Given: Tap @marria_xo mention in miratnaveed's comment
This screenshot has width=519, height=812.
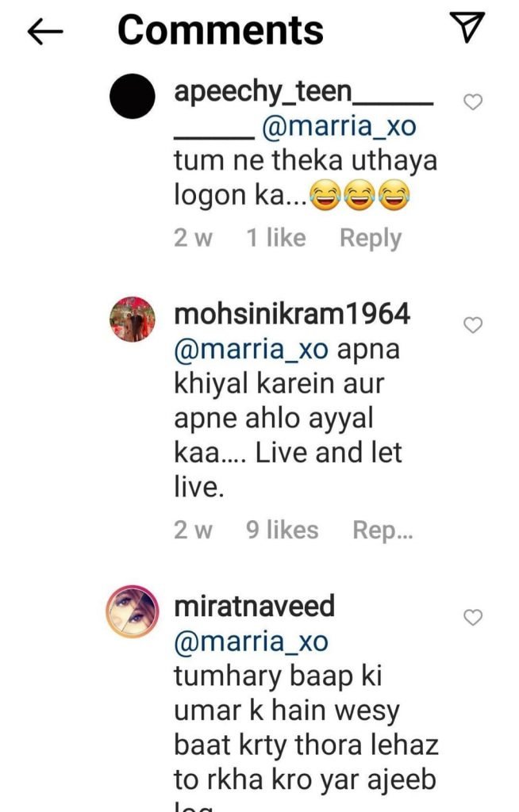Looking at the screenshot, I should [x=251, y=642].
